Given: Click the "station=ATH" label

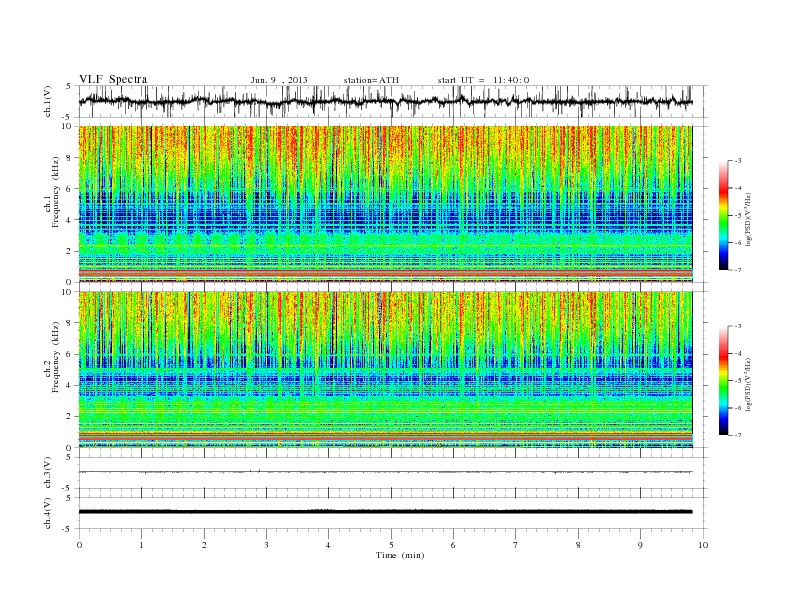Looking at the screenshot, I should [x=371, y=80].
